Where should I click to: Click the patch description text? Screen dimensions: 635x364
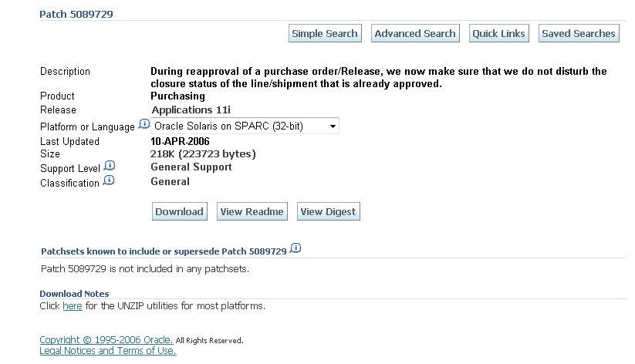(378, 77)
